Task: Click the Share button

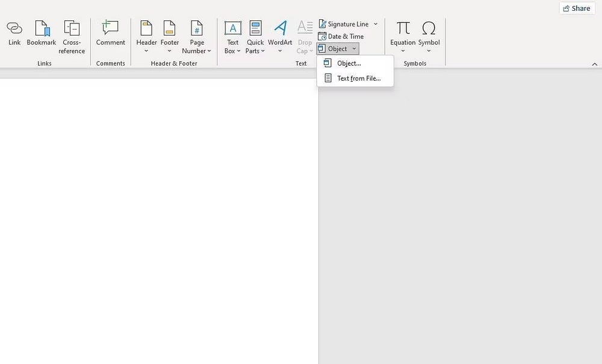Action: pyautogui.click(x=576, y=8)
